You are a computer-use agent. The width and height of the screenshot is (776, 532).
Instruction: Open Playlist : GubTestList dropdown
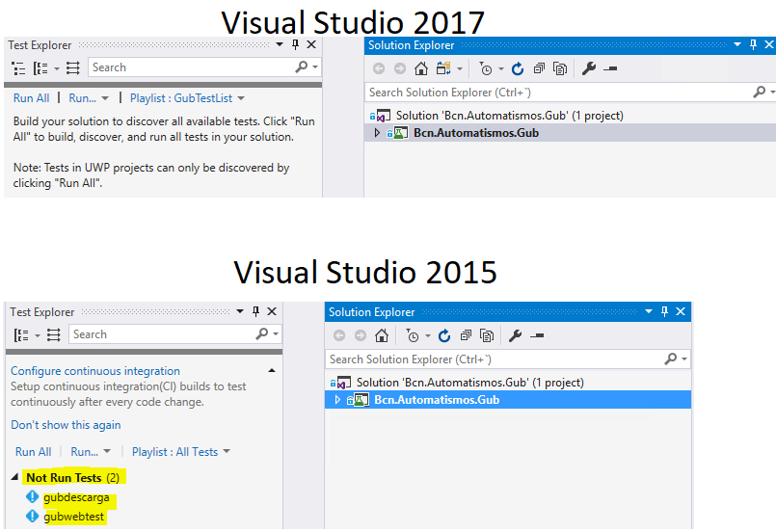pyautogui.click(x=187, y=98)
